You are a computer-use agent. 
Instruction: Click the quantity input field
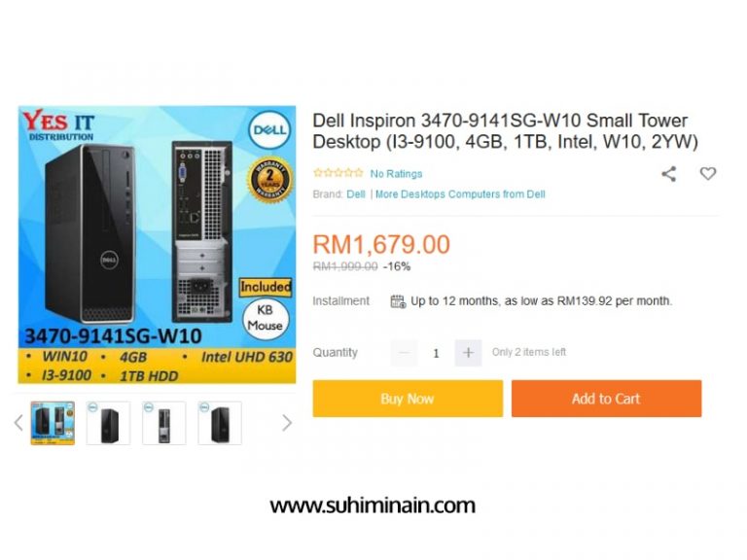[x=436, y=353]
